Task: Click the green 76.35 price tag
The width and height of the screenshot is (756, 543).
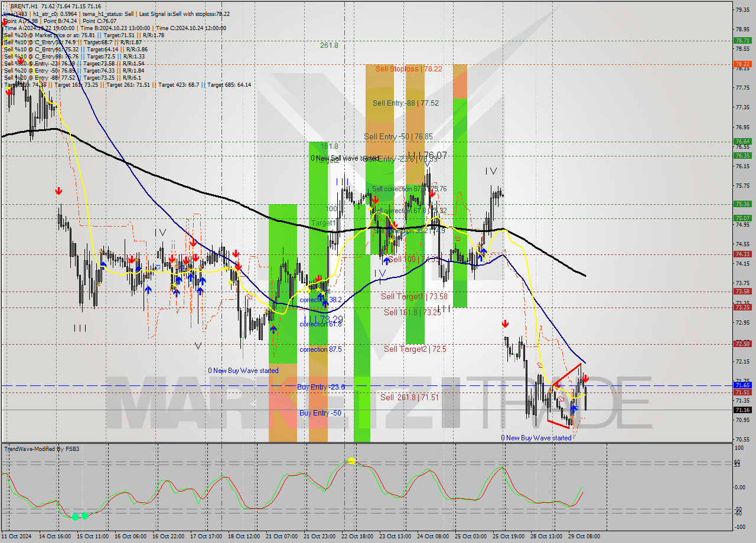Action: click(x=742, y=155)
